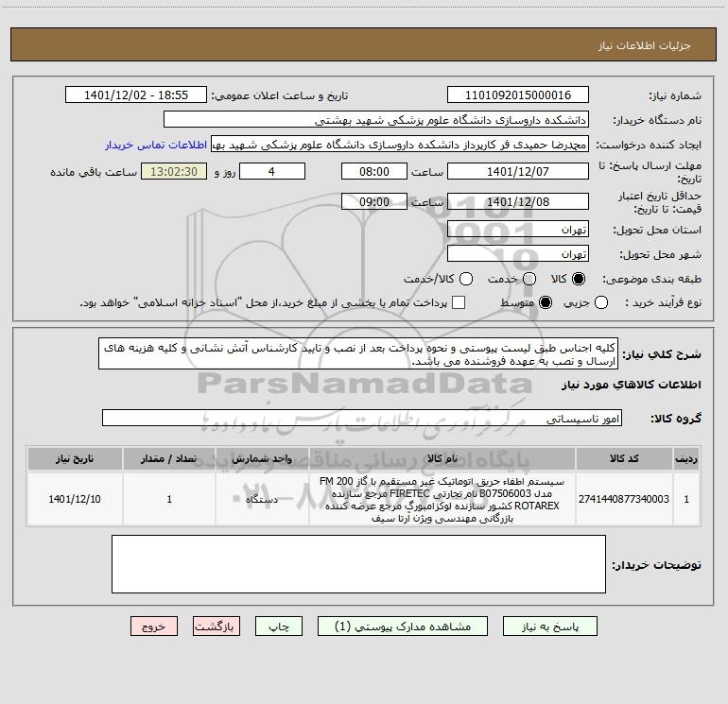
Task: Click the شرح کلی نیاز description box
Action: 358,354
